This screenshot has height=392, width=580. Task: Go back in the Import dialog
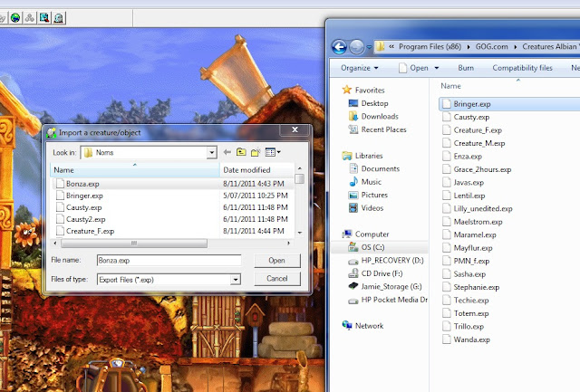click(x=227, y=152)
